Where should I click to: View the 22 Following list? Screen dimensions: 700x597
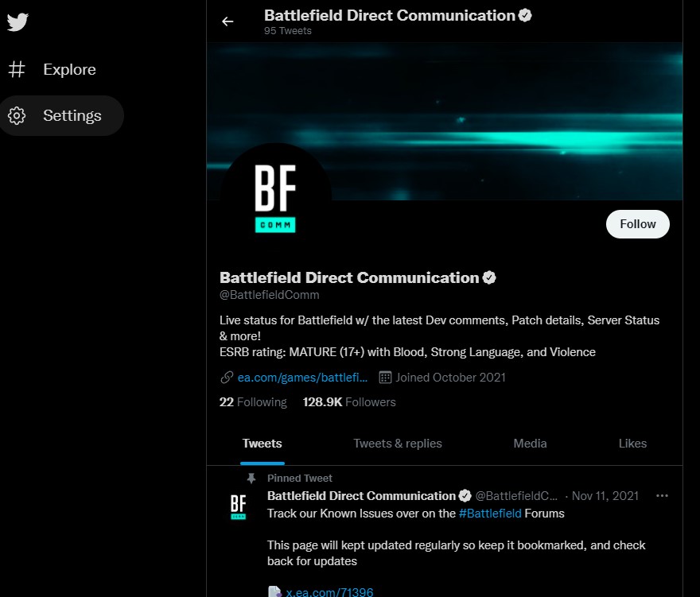point(253,402)
